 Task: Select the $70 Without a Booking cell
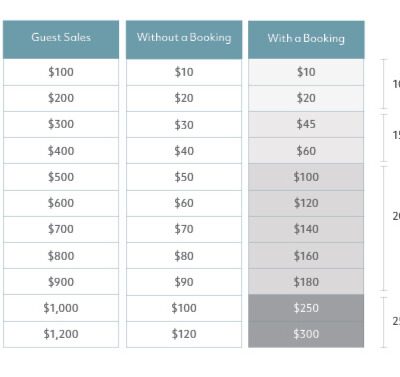184,229
